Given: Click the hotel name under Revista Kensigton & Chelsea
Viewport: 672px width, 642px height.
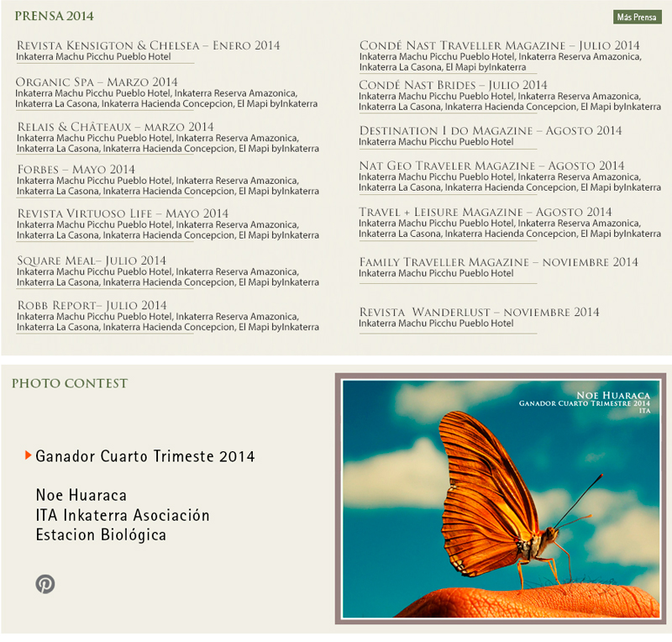Looking at the screenshot, I should 93,56.
